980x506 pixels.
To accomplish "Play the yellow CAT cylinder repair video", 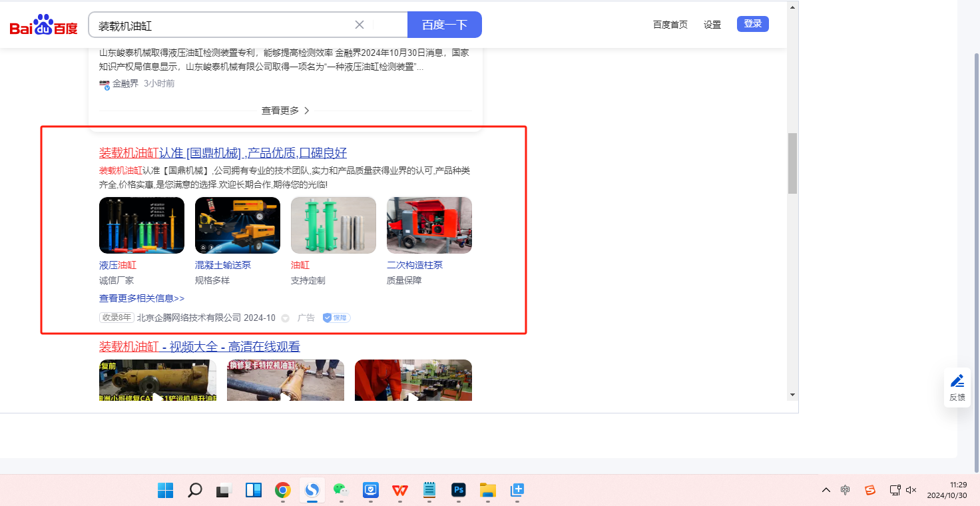I will (x=158, y=380).
